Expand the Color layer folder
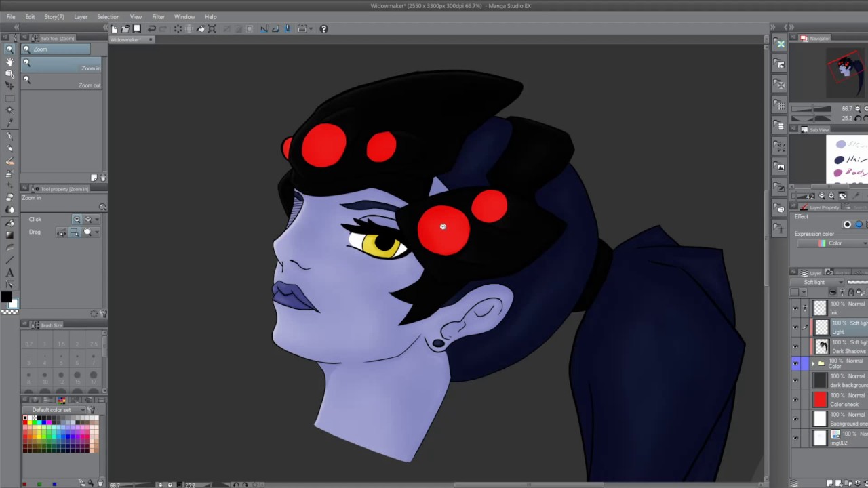868x488 pixels. 813,363
